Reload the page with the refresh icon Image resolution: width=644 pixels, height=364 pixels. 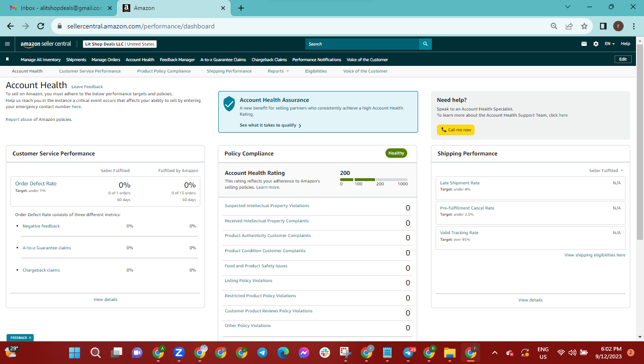tap(41, 26)
